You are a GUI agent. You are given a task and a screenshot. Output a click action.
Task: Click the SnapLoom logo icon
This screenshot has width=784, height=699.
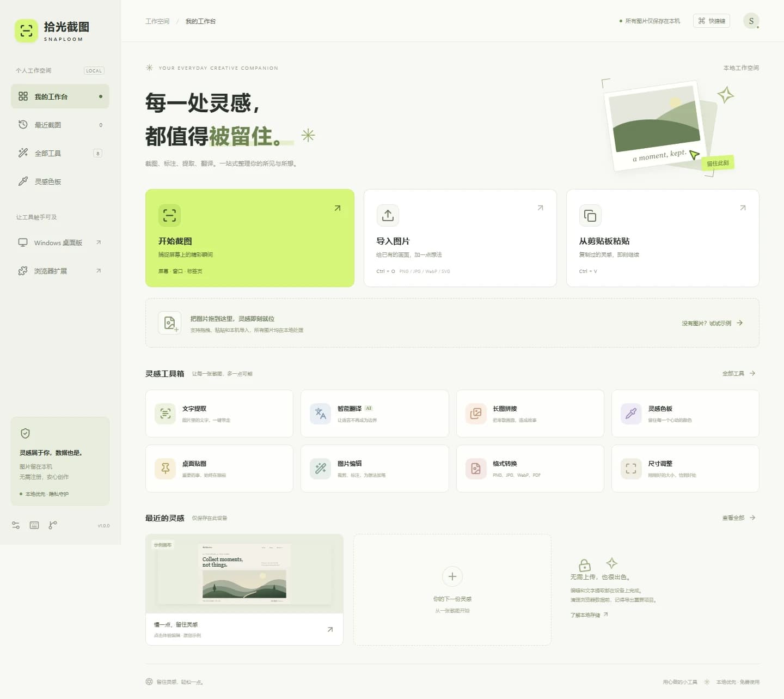coord(26,31)
